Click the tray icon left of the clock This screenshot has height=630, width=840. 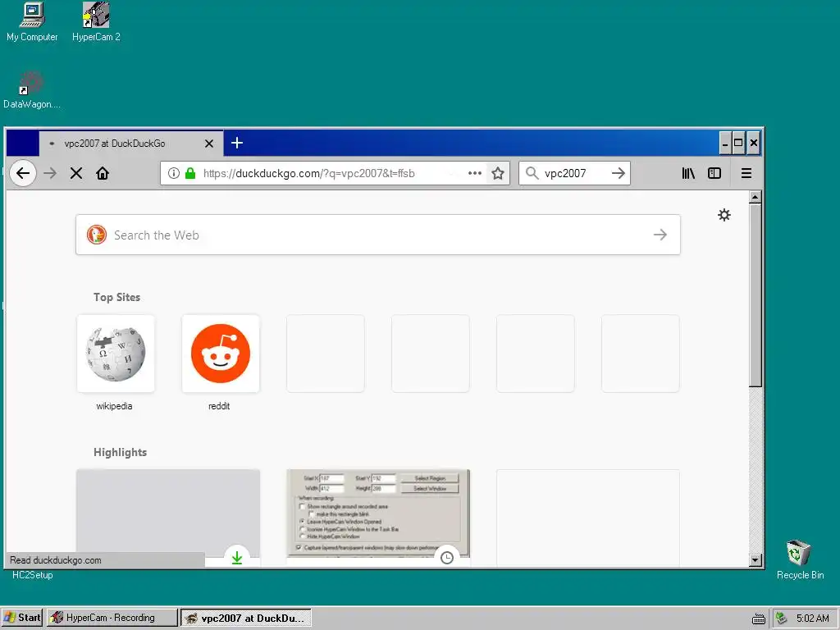[782, 619]
